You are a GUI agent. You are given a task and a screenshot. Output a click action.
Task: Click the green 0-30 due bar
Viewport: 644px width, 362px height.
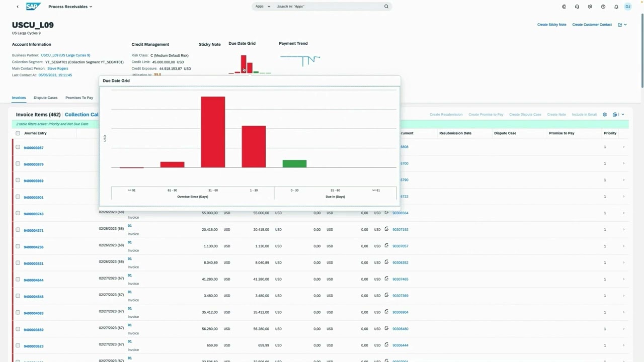[x=294, y=163]
